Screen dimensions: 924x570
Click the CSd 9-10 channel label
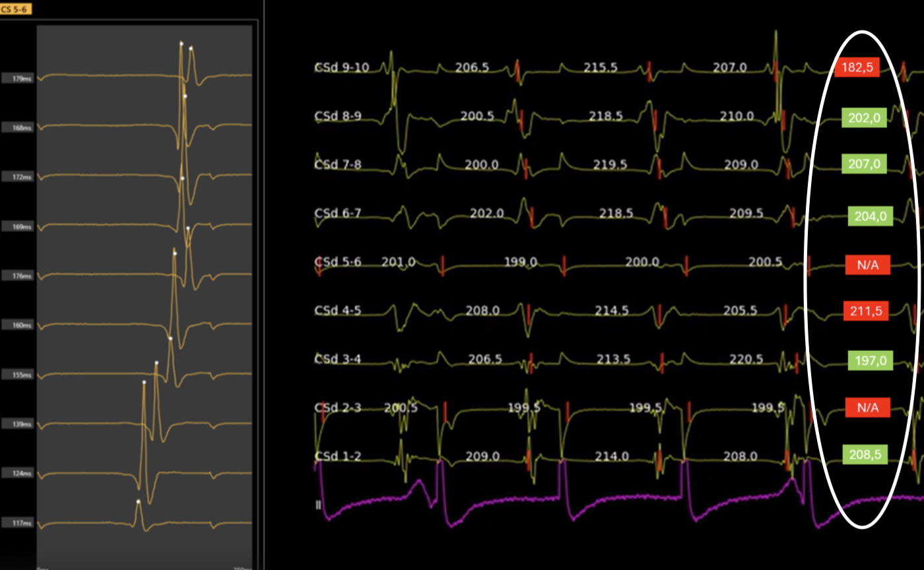[x=342, y=68]
